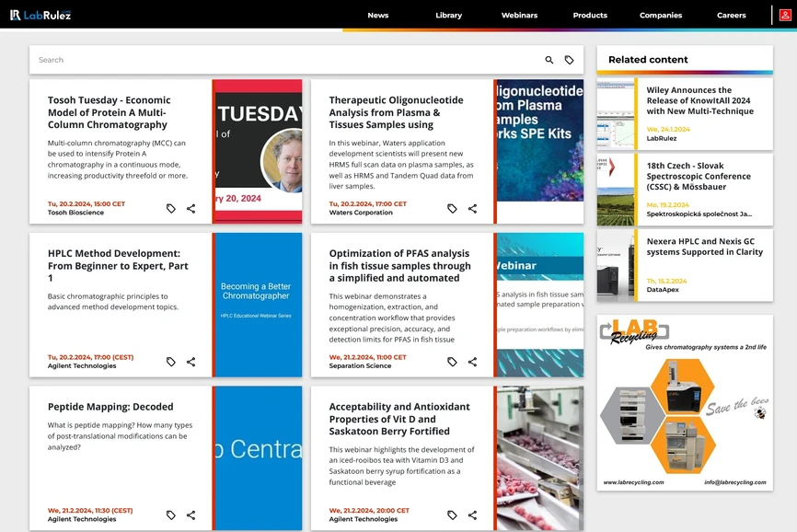Open the user account icon
Viewport: 797px width, 532px height.
pyautogui.click(x=785, y=16)
